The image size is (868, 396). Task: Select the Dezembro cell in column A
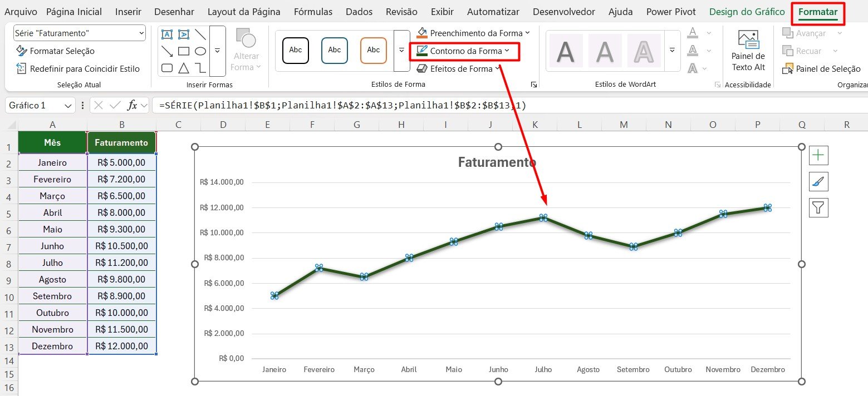coord(52,346)
